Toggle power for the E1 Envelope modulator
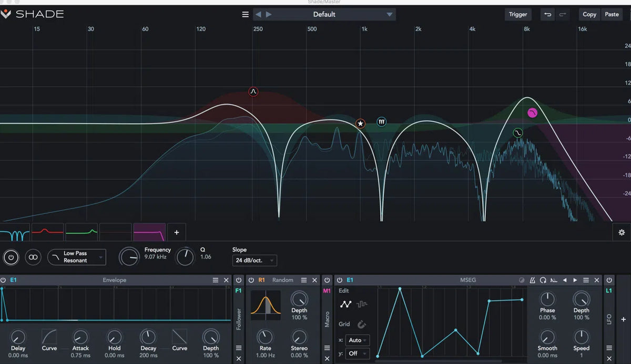The image size is (631, 364). (4, 280)
